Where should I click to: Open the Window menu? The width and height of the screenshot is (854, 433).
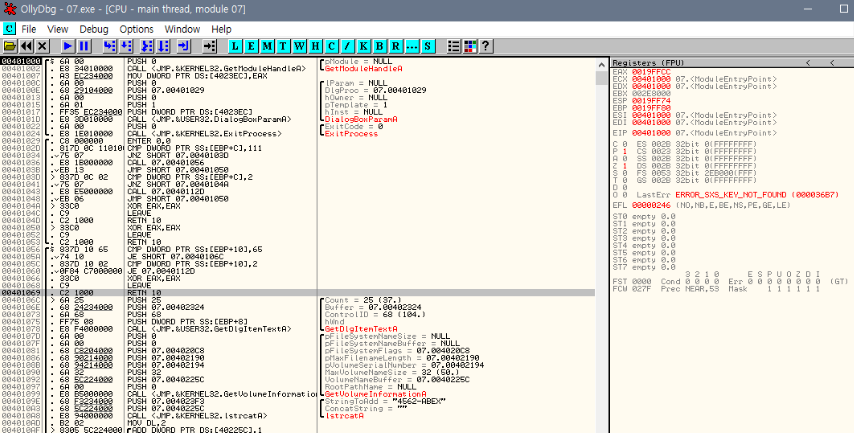click(182, 29)
